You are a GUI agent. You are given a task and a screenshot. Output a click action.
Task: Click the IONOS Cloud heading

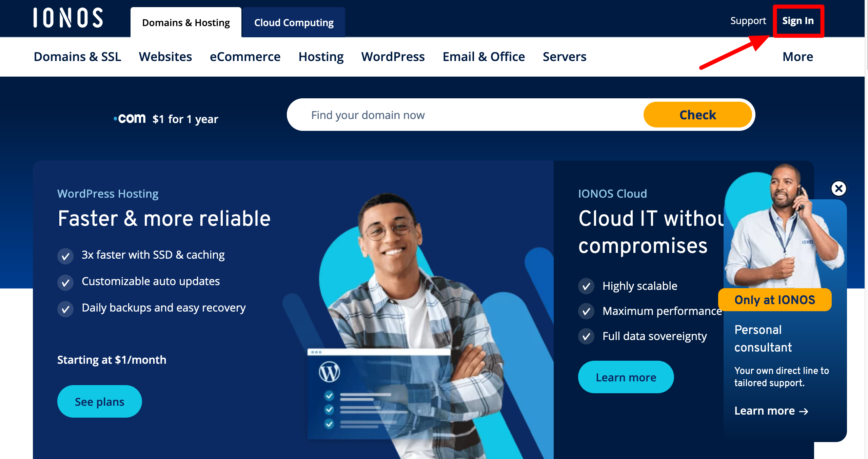point(612,194)
